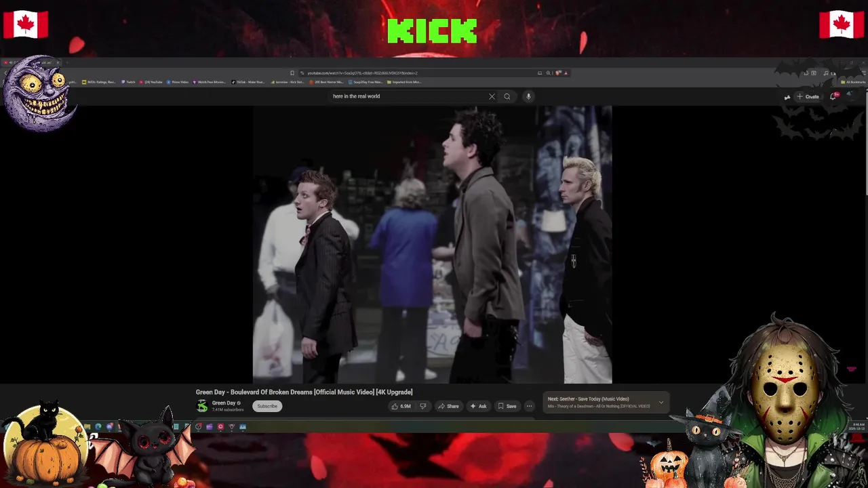The image size is (868, 488).
Task: Click the Next: Seether - Save Today text
Action: (588, 399)
